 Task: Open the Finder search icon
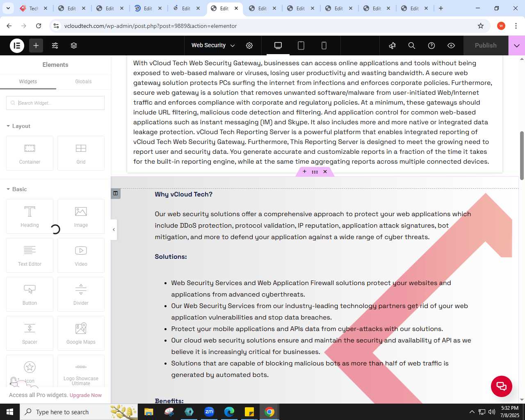[x=412, y=46]
